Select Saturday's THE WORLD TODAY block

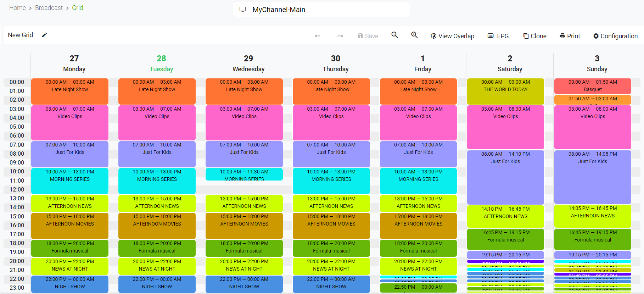coord(505,91)
